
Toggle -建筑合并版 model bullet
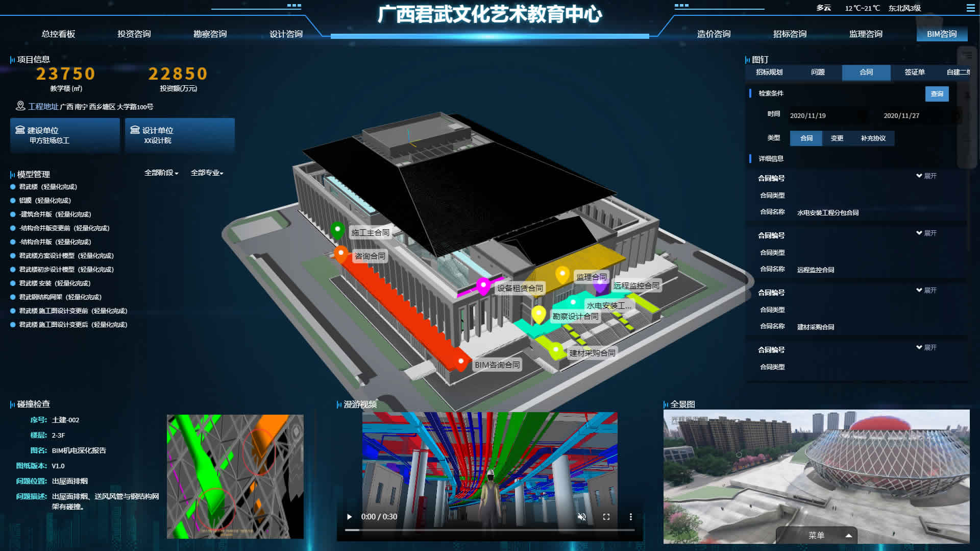click(13, 214)
